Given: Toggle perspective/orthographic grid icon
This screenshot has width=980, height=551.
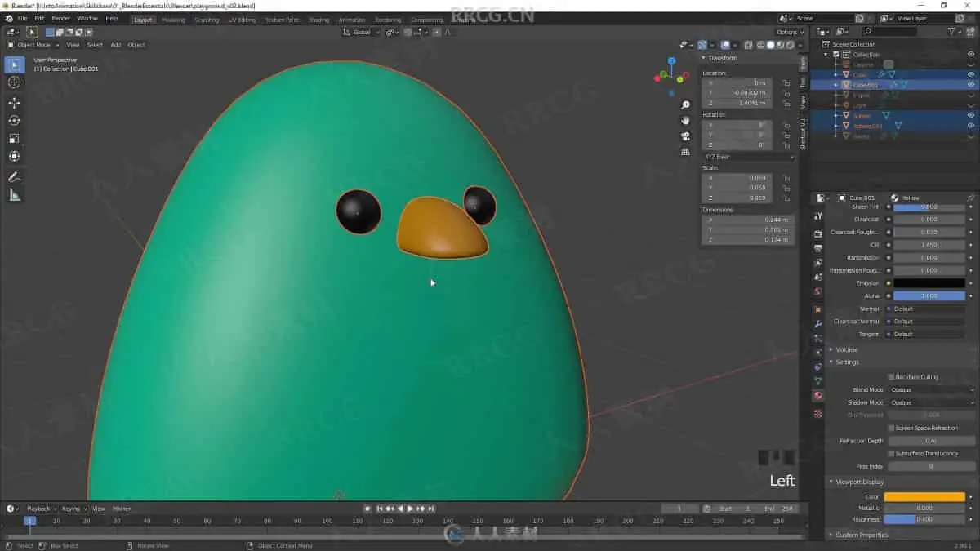Looking at the screenshot, I should click(x=685, y=152).
